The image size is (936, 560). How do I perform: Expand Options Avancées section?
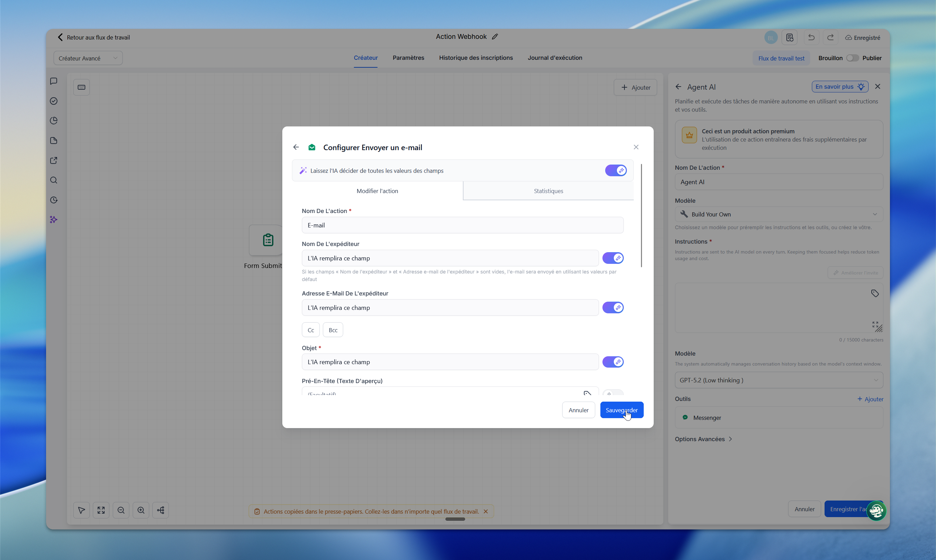click(704, 439)
